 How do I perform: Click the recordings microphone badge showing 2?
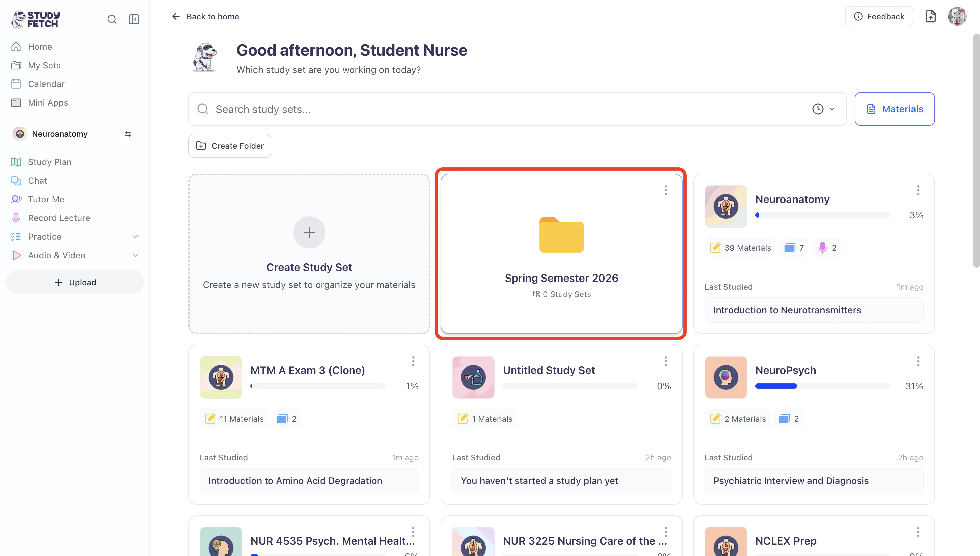point(827,248)
